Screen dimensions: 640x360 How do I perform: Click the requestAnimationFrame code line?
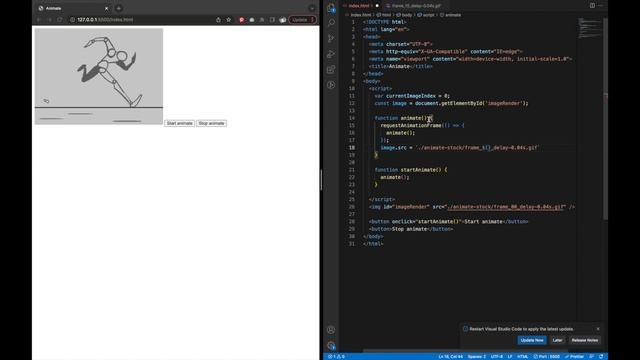pos(422,125)
